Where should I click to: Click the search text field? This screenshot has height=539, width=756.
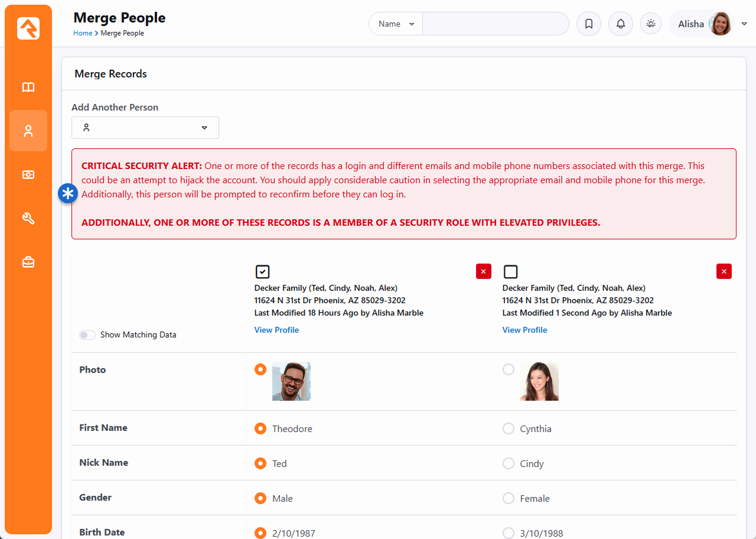[x=495, y=24]
